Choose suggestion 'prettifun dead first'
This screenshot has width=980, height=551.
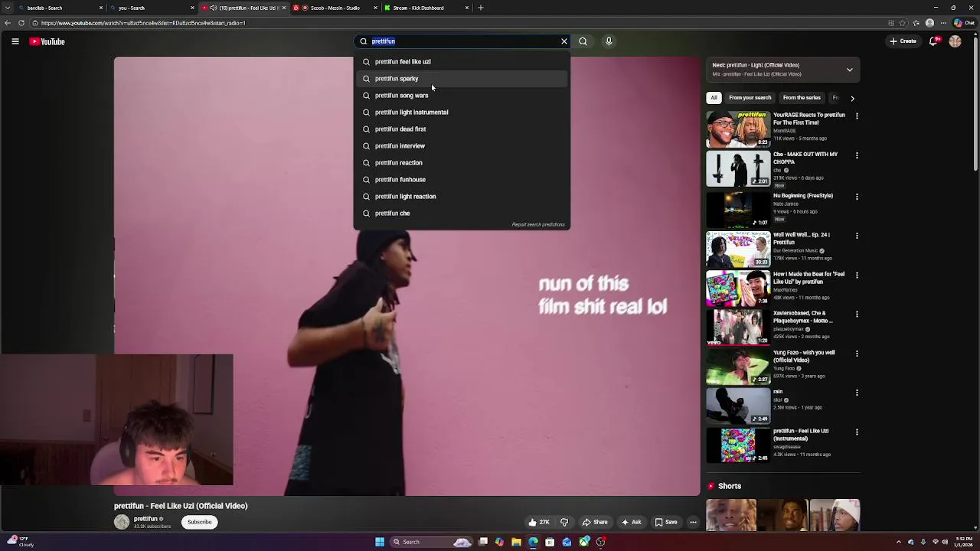[461, 129]
